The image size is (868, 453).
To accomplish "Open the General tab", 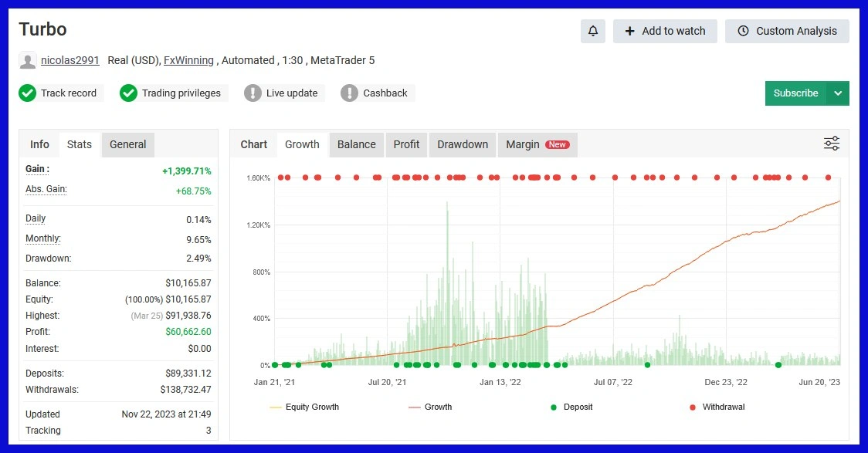I will tap(127, 144).
